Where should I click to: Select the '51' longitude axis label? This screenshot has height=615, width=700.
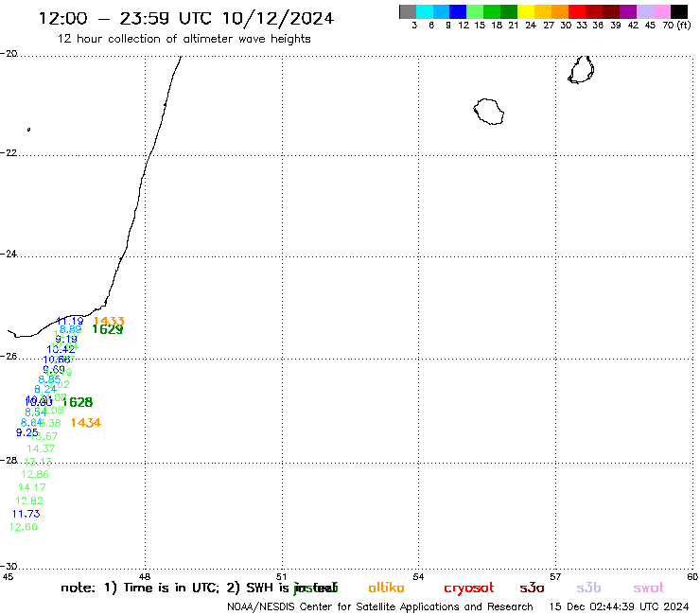coord(281,576)
